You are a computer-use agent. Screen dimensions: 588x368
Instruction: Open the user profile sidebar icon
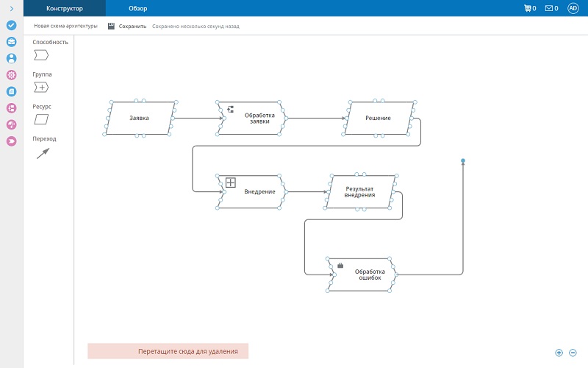[x=11, y=58]
